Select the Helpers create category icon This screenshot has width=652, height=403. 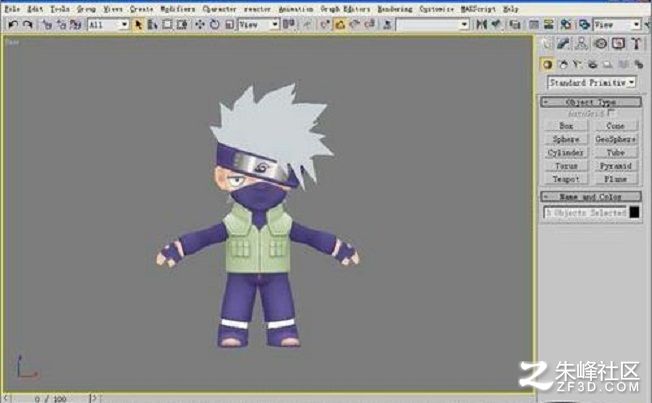click(608, 64)
